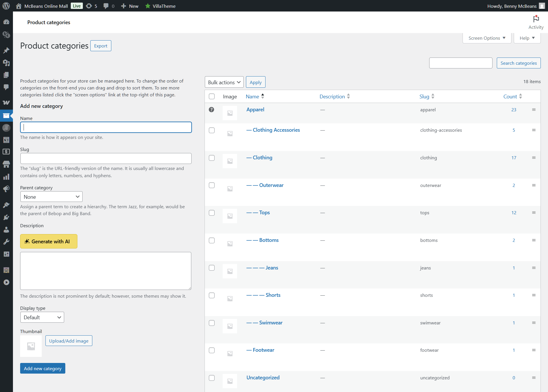Viewport: 548px width, 392px height.
Task: Open the dollar-sign Payments sidebar item
Action: point(6,152)
